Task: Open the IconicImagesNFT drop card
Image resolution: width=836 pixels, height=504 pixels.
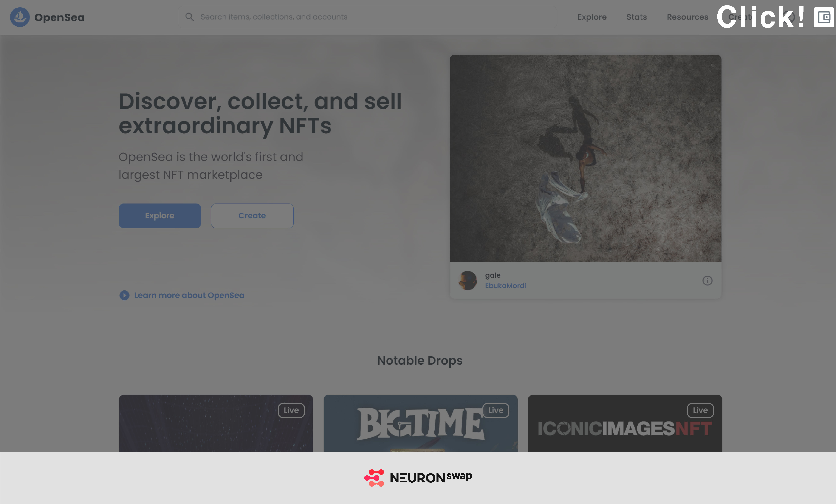Action: pos(625,423)
